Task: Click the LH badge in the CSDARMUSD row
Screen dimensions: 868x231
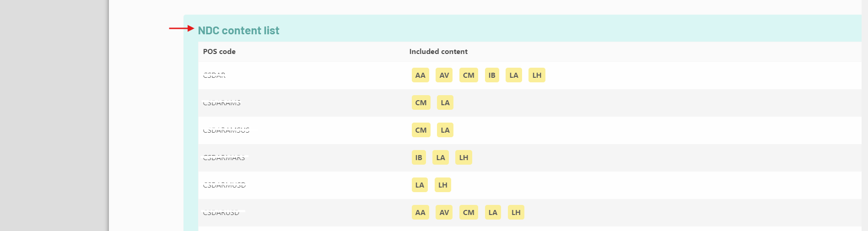Action: click(442, 185)
